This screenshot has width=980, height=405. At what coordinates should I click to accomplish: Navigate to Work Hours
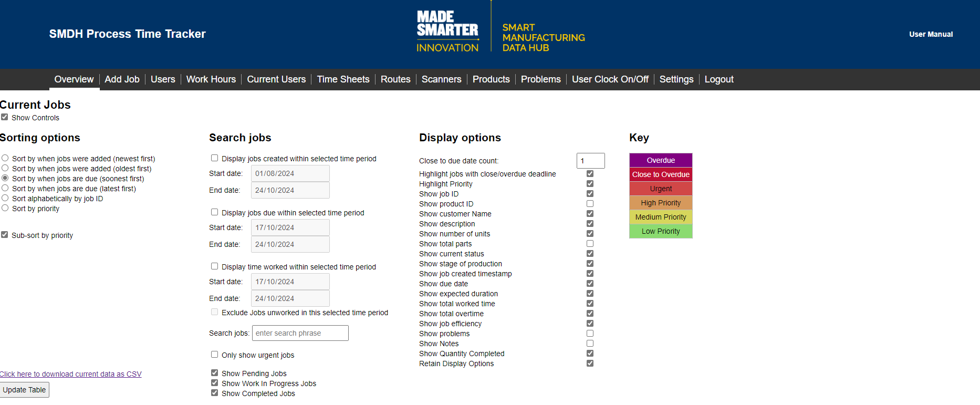(211, 79)
